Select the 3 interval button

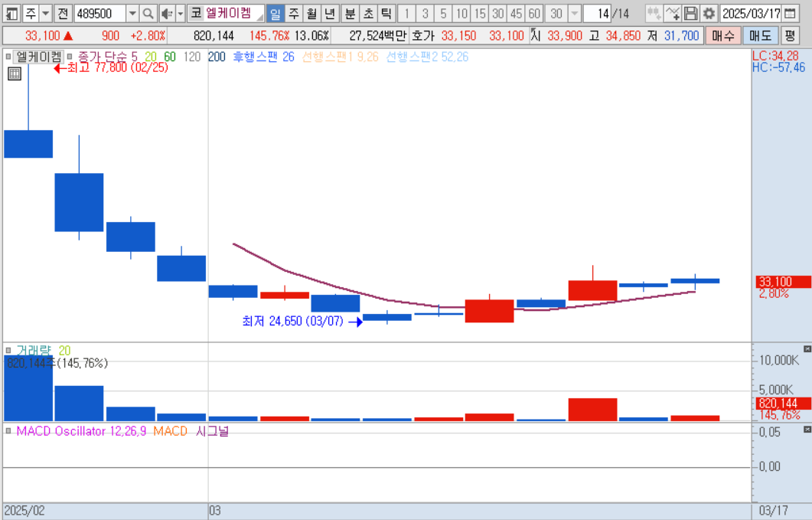tap(426, 14)
